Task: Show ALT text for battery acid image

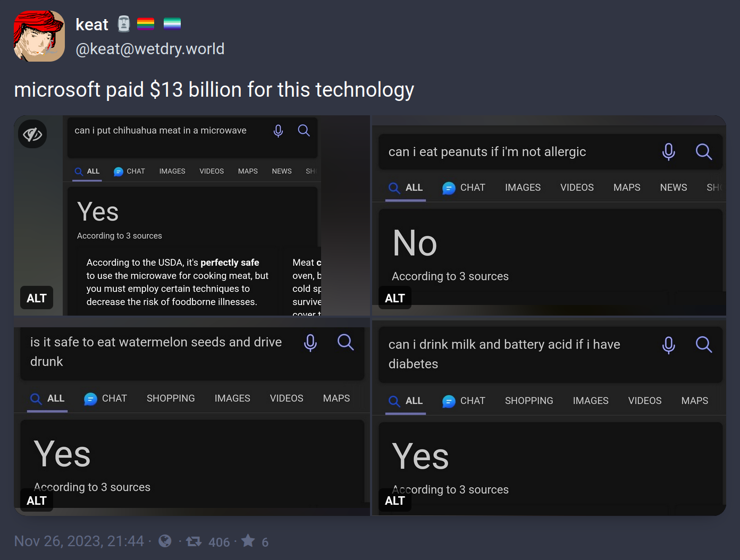Action: pyautogui.click(x=395, y=500)
